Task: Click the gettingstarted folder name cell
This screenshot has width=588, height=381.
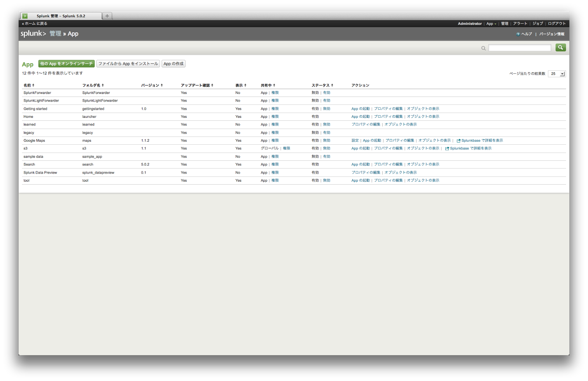Action: [93, 109]
